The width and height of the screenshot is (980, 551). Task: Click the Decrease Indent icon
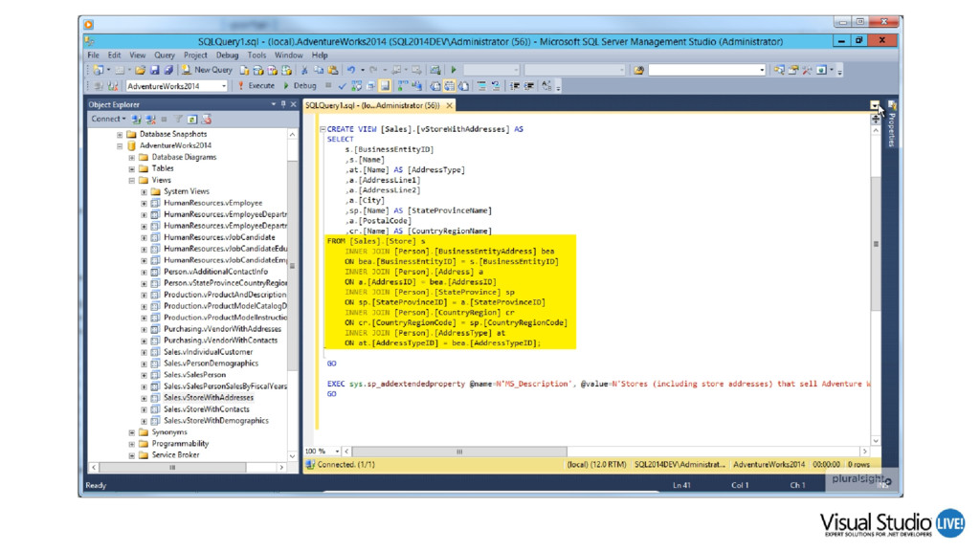click(514, 86)
